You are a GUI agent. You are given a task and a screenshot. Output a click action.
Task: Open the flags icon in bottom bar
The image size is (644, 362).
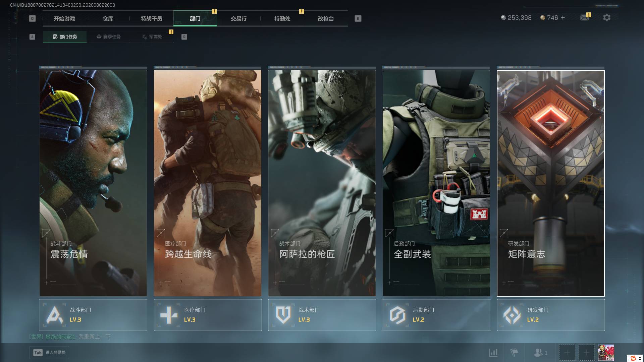tap(514, 353)
